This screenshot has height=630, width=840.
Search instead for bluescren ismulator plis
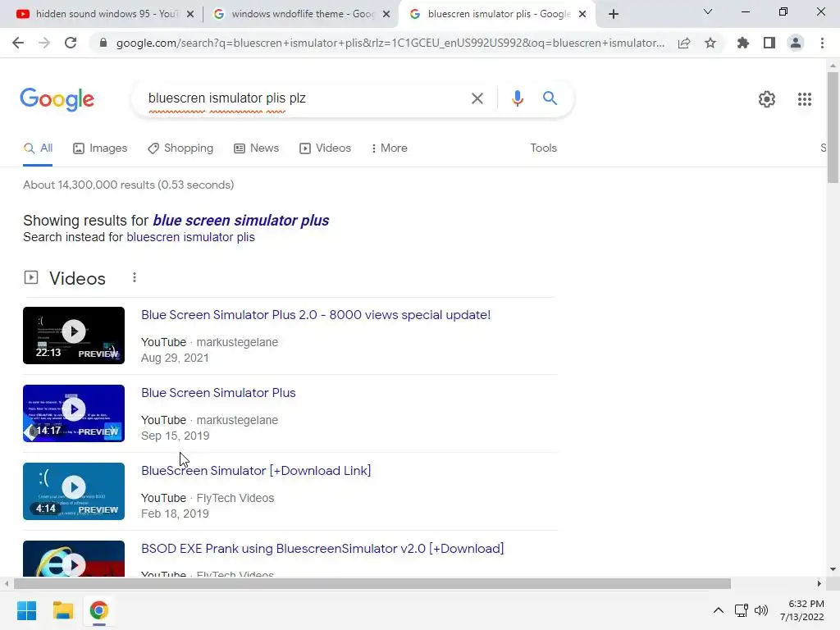click(x=190, y=237)
